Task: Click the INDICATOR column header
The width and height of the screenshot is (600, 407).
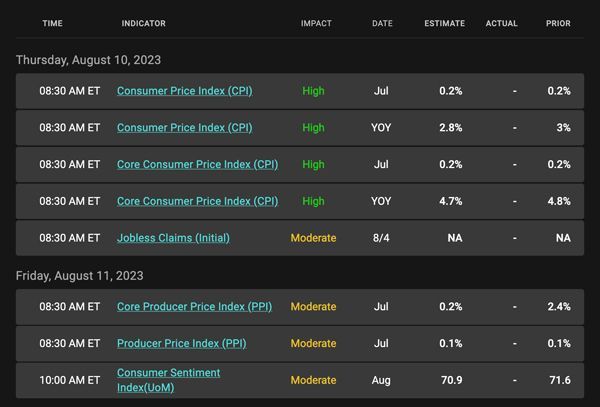Action: [143, 23]
